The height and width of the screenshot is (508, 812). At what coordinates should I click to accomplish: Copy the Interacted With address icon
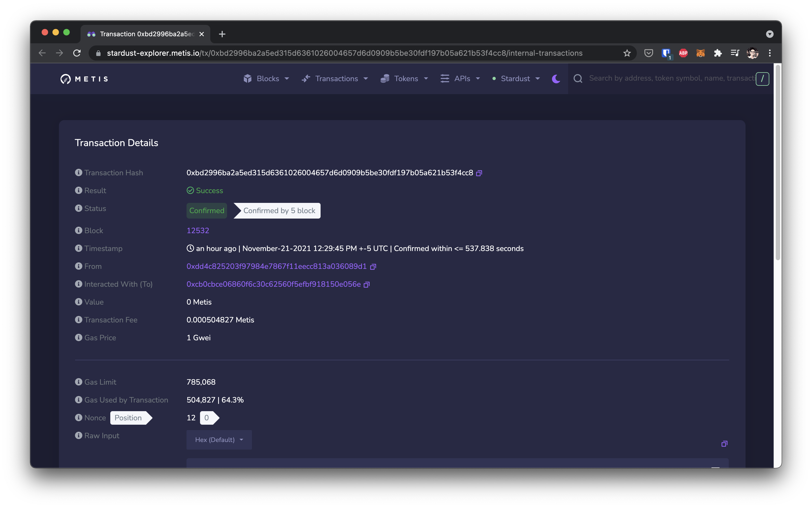(x=367, y=285)
